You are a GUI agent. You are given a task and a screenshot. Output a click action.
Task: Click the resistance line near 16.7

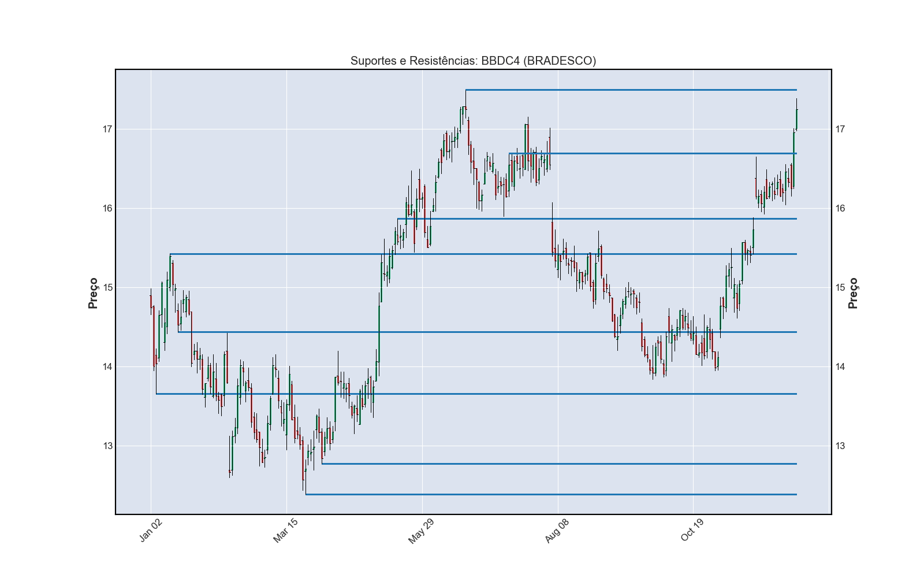(653, 153)
